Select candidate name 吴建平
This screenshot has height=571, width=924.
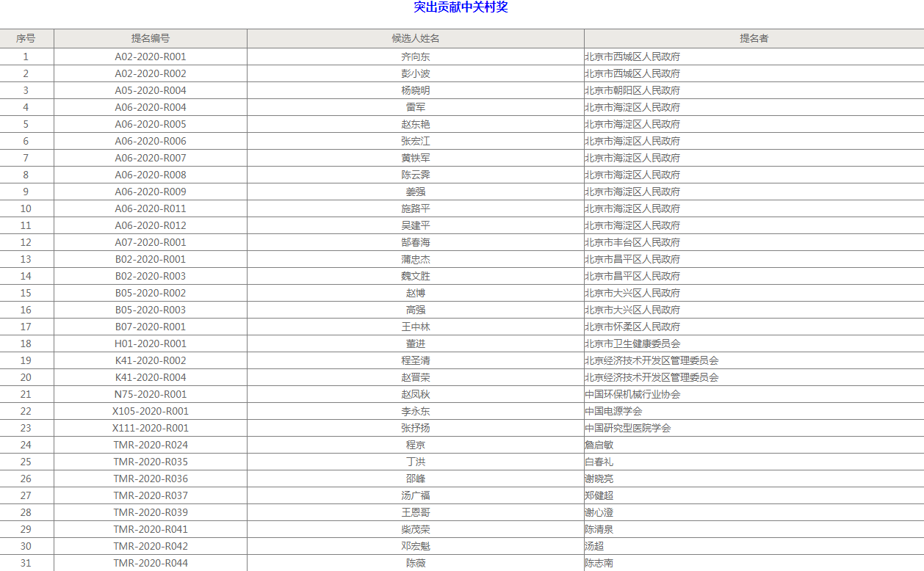tap(416, 225)
